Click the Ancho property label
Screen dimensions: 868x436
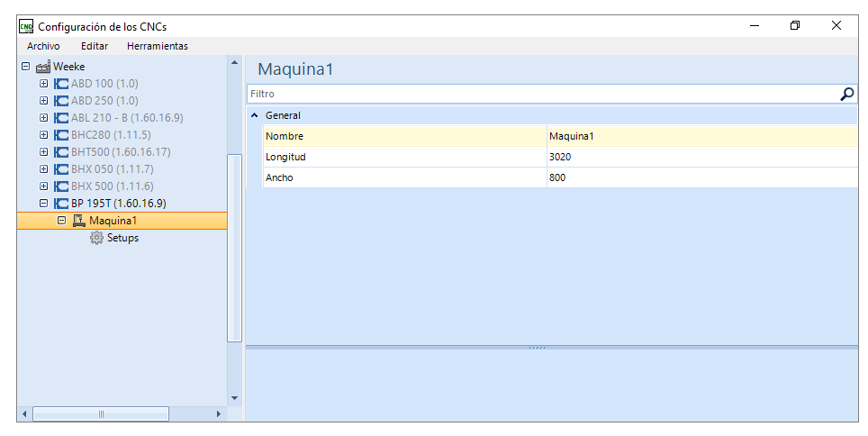point(279,177)
